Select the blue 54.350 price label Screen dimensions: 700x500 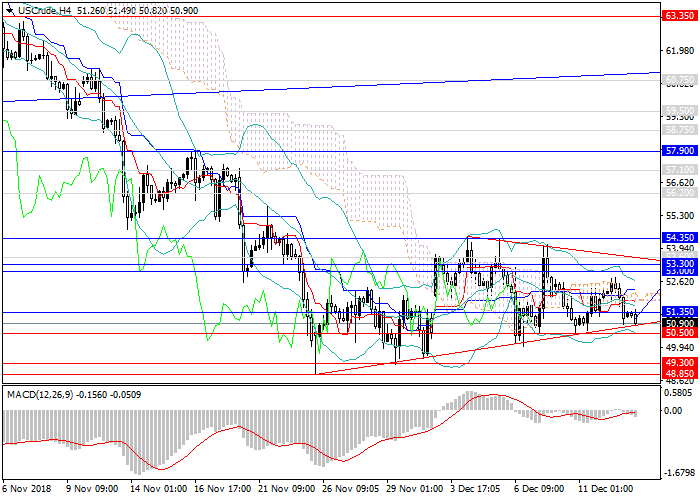pos(679,238)
